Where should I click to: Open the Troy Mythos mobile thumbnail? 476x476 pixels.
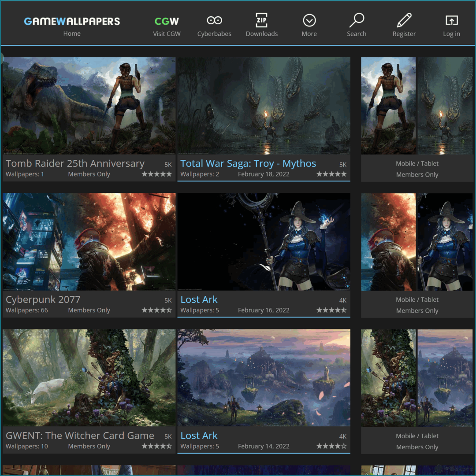click(445, 106)
